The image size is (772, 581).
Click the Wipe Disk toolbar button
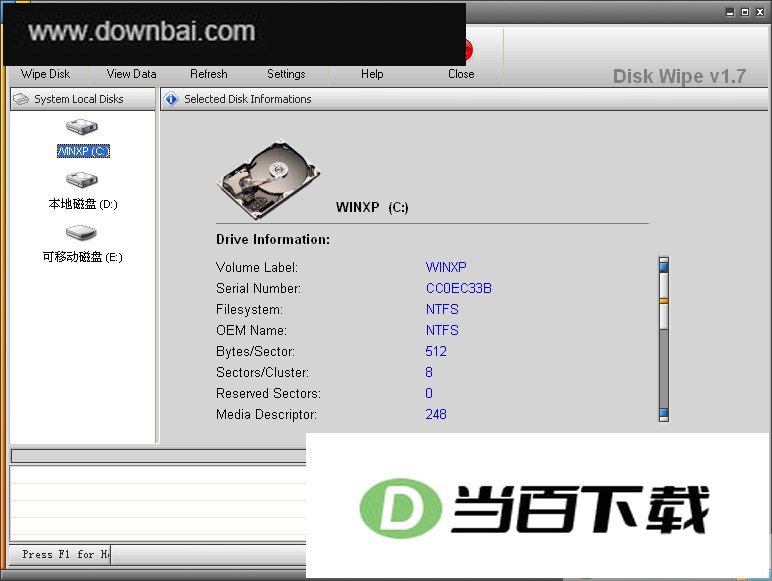[x=45, y=74]
